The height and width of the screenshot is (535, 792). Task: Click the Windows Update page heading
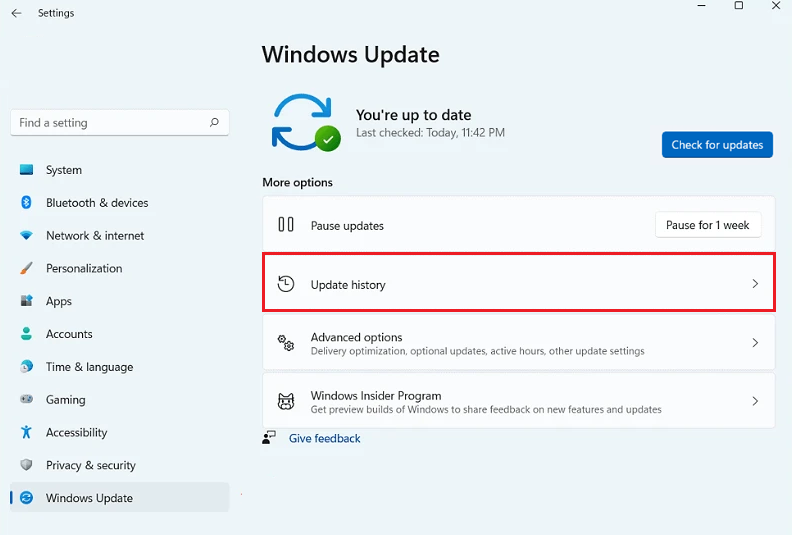pos(351,55)
